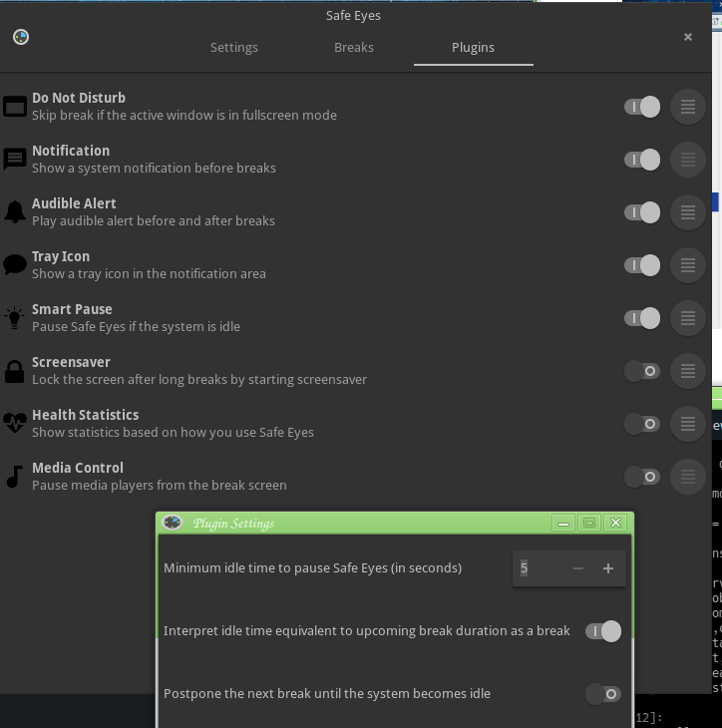Viewport: 722px width, 728px height.
Task: Close the Plugin Settings dialog
Action: (615, 523)
